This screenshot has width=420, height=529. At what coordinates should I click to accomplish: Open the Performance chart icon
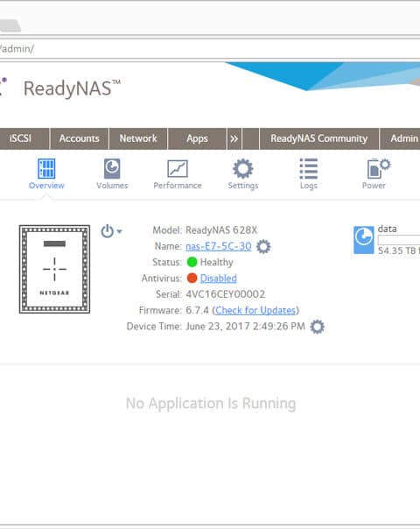pos(178,169)
